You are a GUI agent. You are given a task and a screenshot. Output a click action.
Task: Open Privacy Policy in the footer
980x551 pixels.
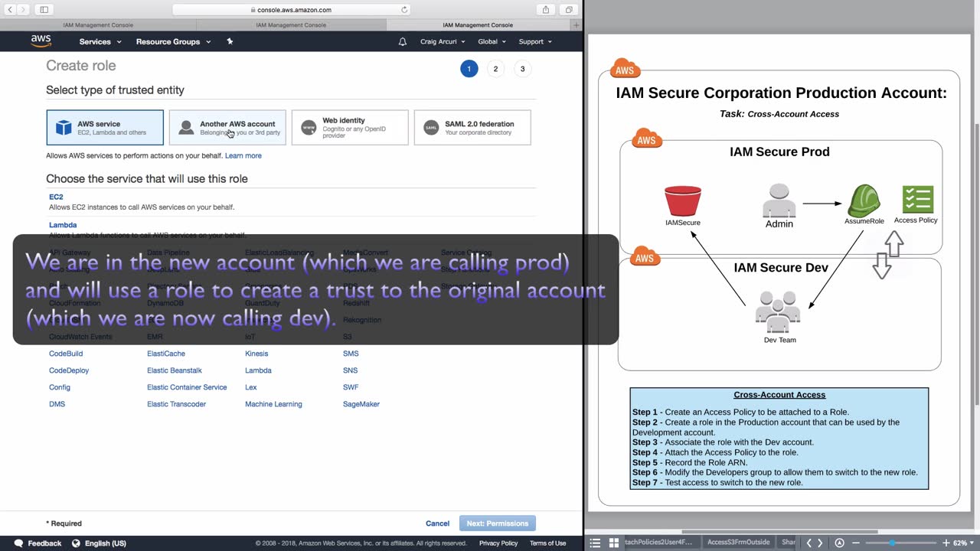(x=498, y=543)
